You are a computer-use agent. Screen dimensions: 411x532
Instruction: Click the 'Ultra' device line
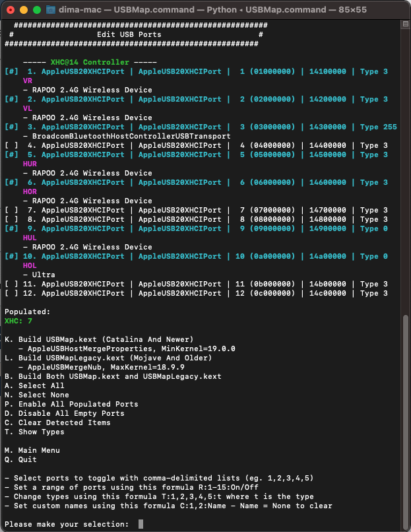coord(39,275)
